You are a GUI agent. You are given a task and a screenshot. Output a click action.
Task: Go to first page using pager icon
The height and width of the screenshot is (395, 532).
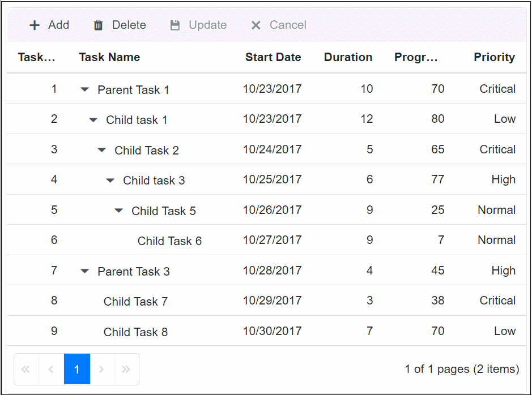25,370
